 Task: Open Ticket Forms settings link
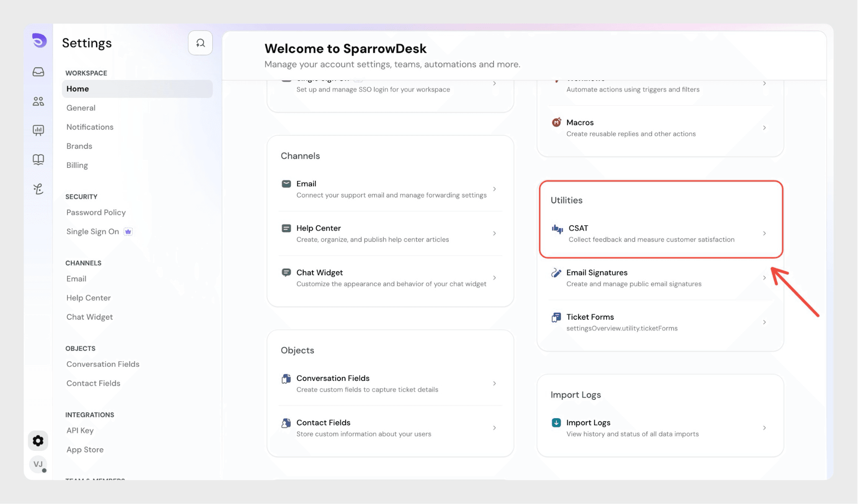[x=590, y=317]
